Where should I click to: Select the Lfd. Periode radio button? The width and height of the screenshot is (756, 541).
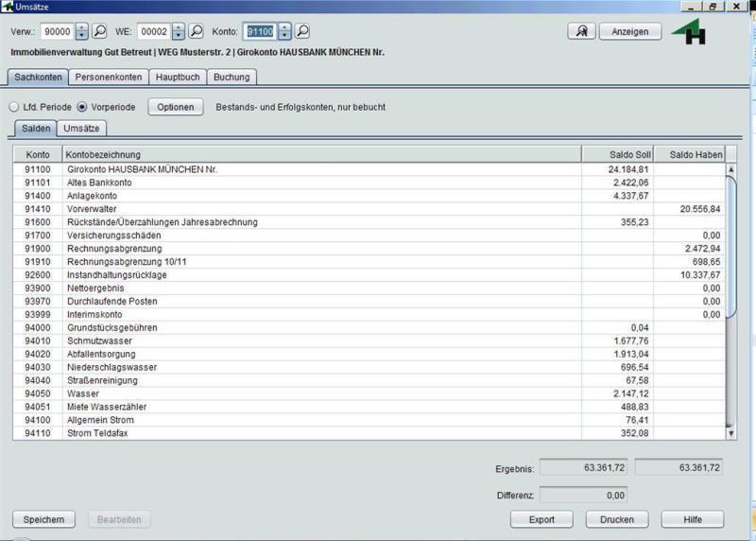point(13,107)
